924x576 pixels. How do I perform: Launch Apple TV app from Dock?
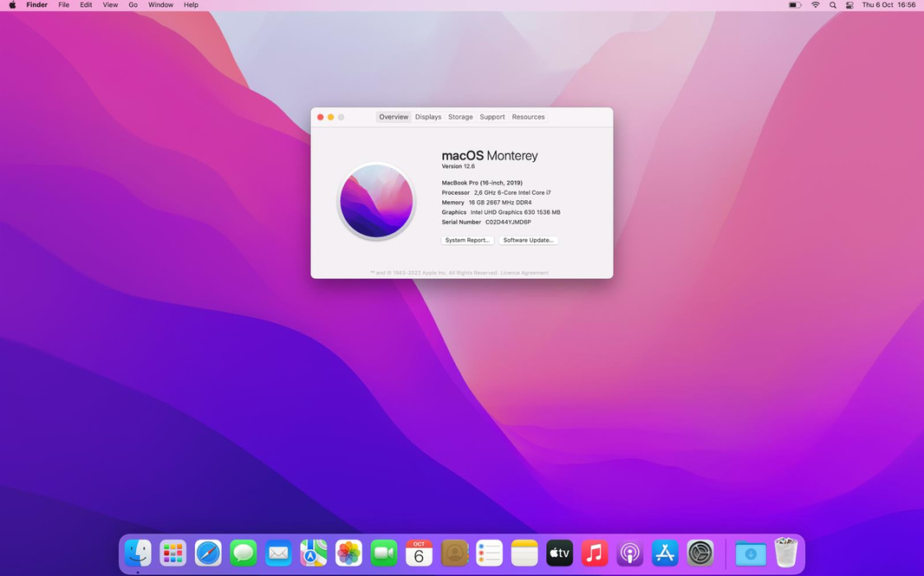click(x=559, y=553)
